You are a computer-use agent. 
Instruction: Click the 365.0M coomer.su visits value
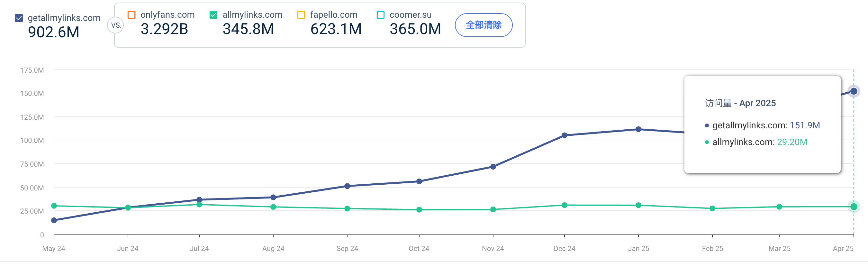coord(415,29)
